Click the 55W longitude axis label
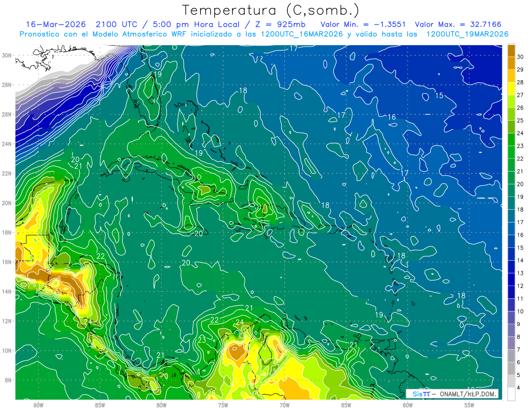 (x=469, y=405)
